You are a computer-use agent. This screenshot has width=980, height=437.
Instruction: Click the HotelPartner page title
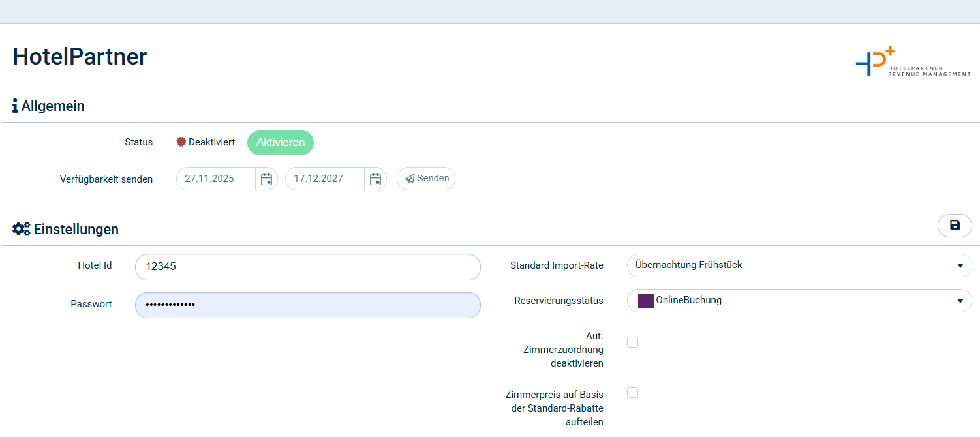coord(80,57)
